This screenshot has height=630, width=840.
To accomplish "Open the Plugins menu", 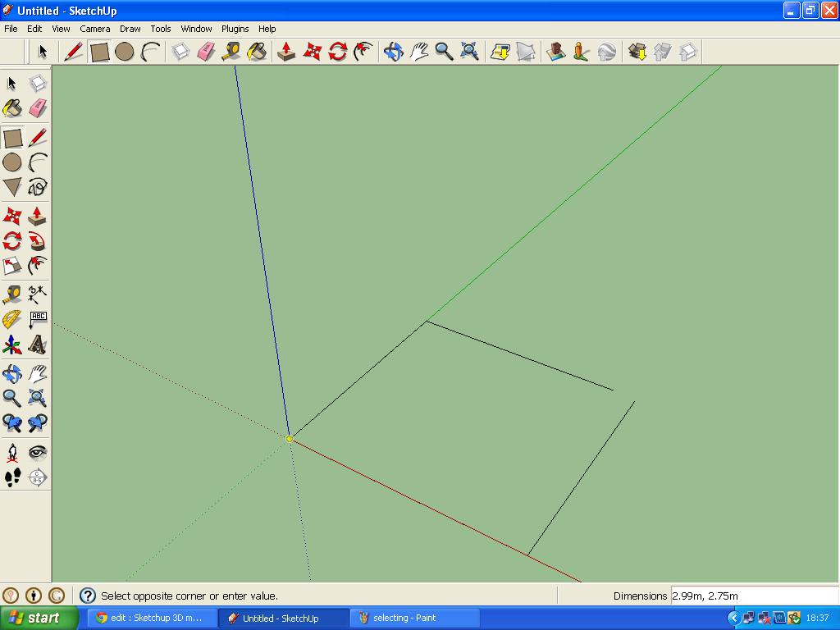I will click(x=235, y=28).
